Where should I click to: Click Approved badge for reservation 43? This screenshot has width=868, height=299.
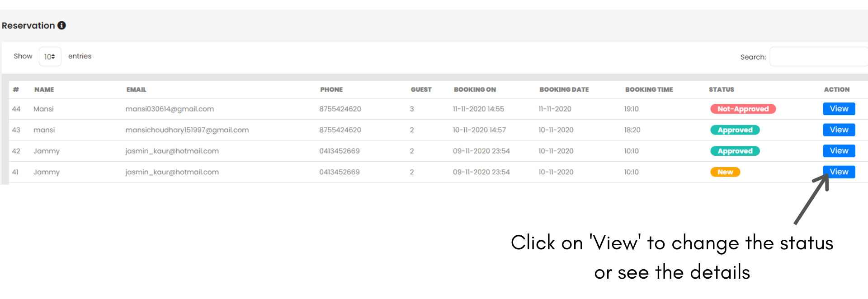[735, 130]
